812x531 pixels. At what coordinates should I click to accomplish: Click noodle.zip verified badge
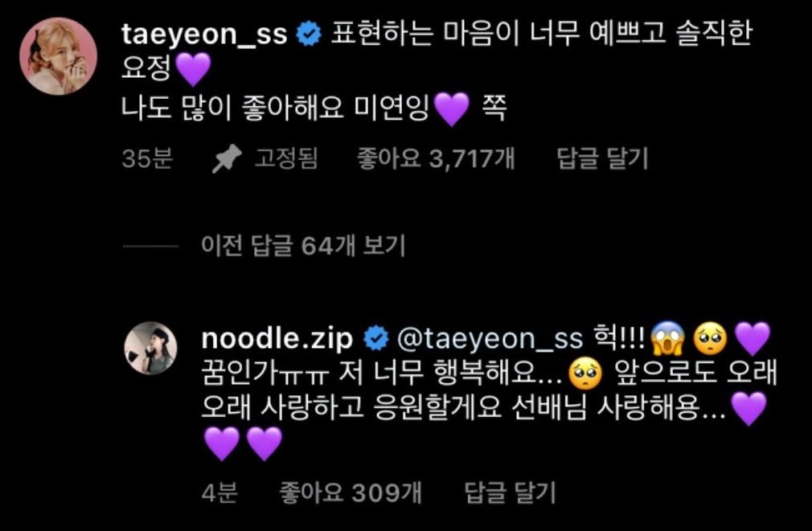tap(376, 338)
